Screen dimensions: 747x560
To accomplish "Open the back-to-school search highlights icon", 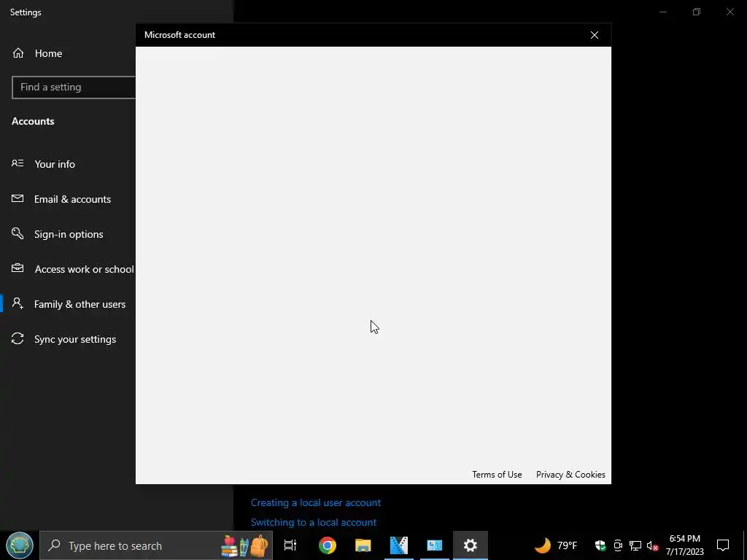I will (244, 545).
